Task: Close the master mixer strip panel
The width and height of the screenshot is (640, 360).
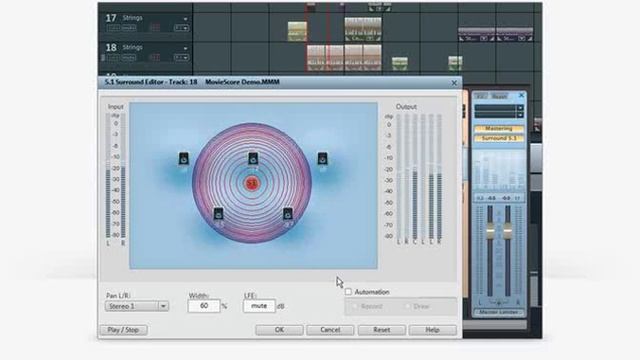Action: coord(521,96)
